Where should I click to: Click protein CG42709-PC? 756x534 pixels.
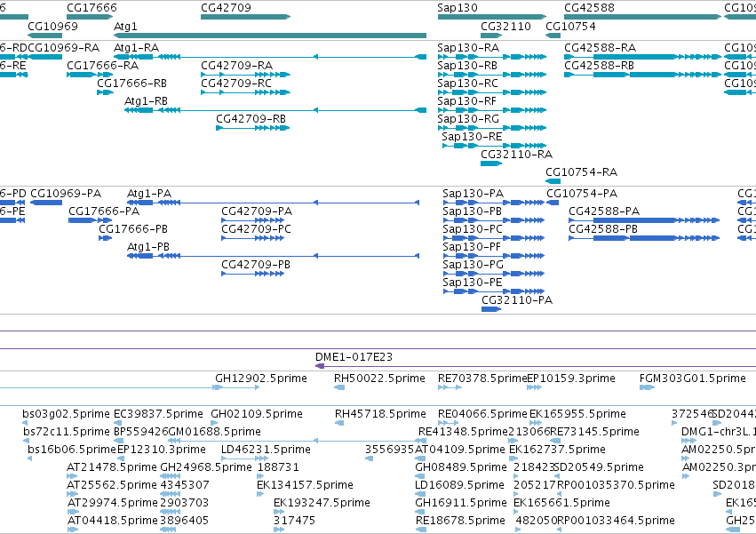(x=252, y=238)
